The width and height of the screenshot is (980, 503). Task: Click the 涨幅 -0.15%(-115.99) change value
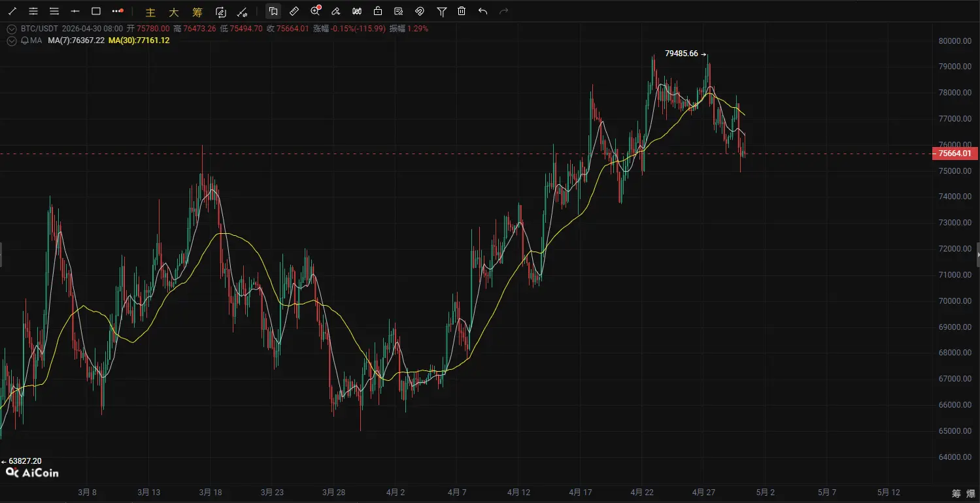tap(350, 29)
